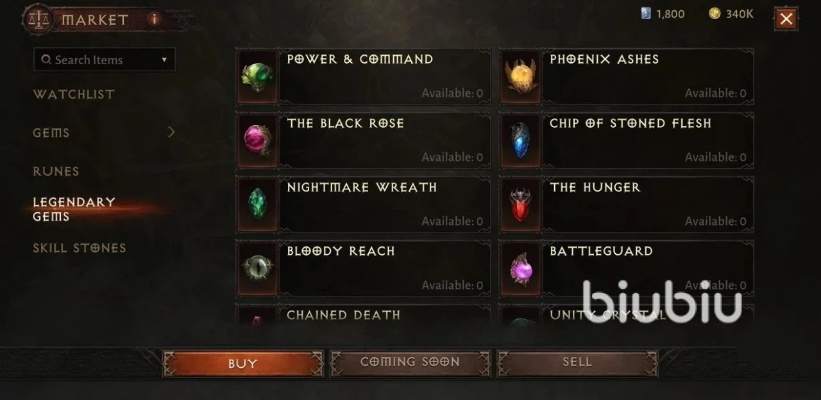
Task: Select the Skill Stones category
Action: pos(79,248)
